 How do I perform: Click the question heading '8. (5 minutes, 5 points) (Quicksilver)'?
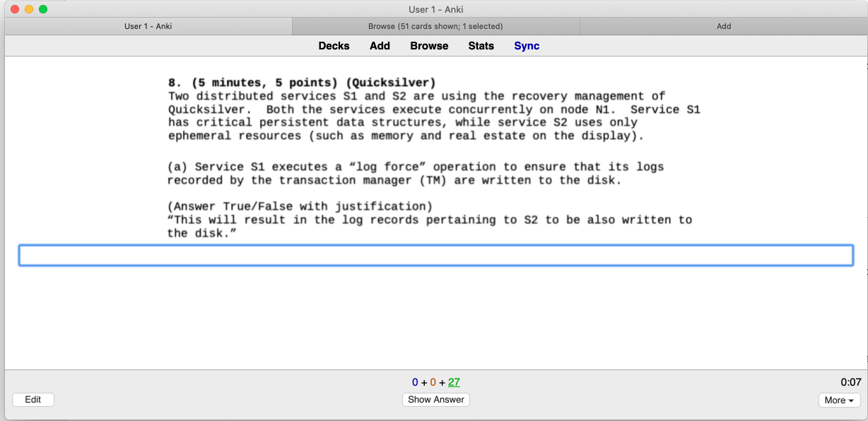(302, 83)
